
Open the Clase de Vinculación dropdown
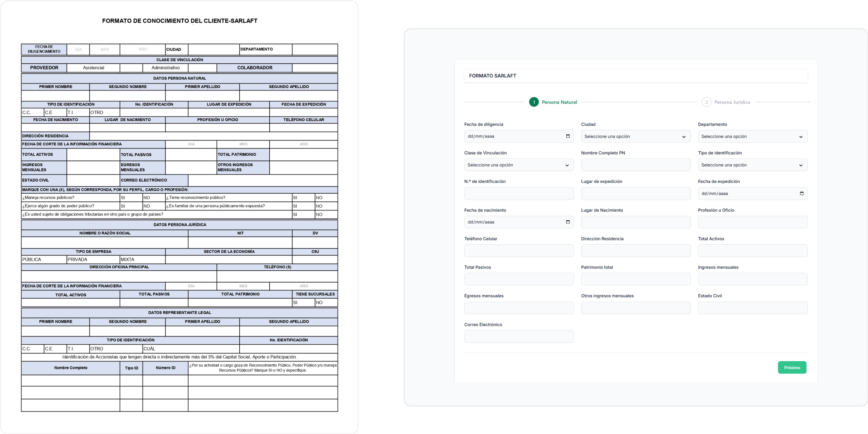519,165
